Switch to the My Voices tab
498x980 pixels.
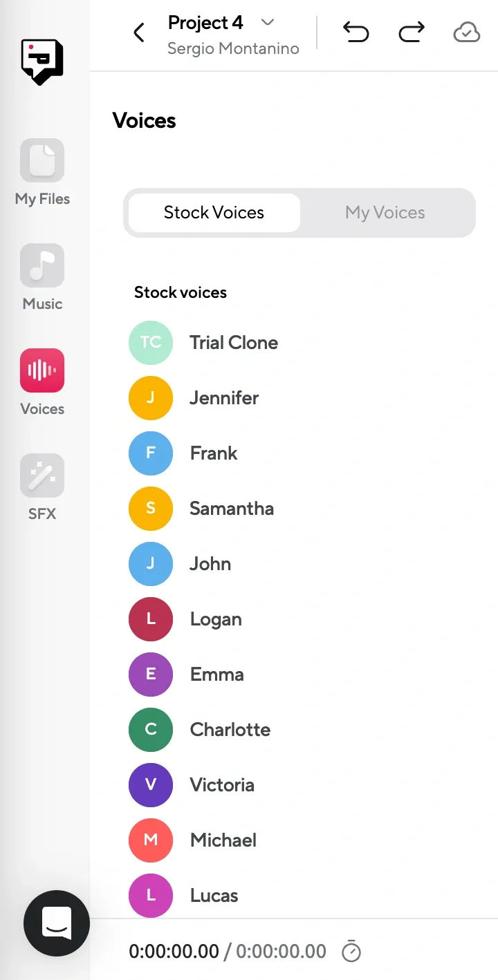(385, 213)
